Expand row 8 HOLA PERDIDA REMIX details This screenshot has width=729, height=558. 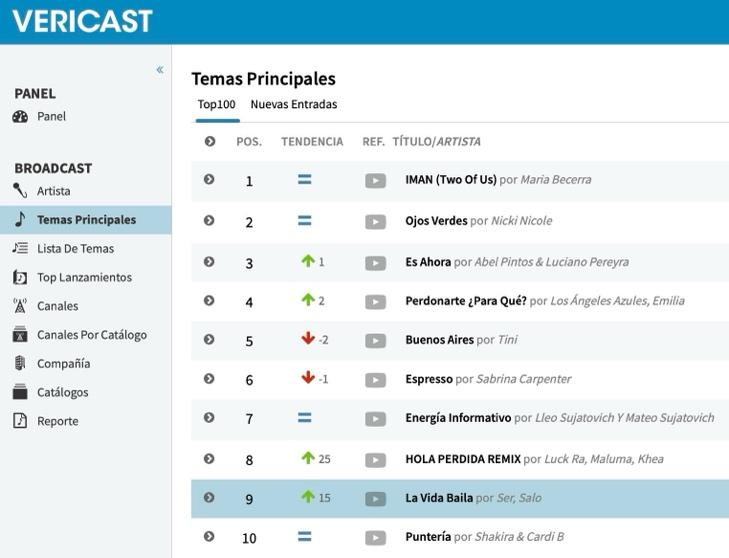[x=209, y=458]
